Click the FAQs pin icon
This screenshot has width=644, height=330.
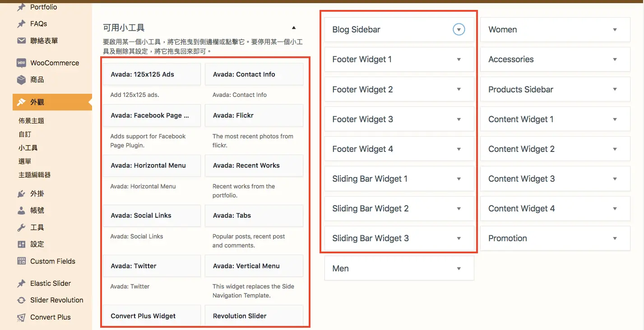(21, 24)
